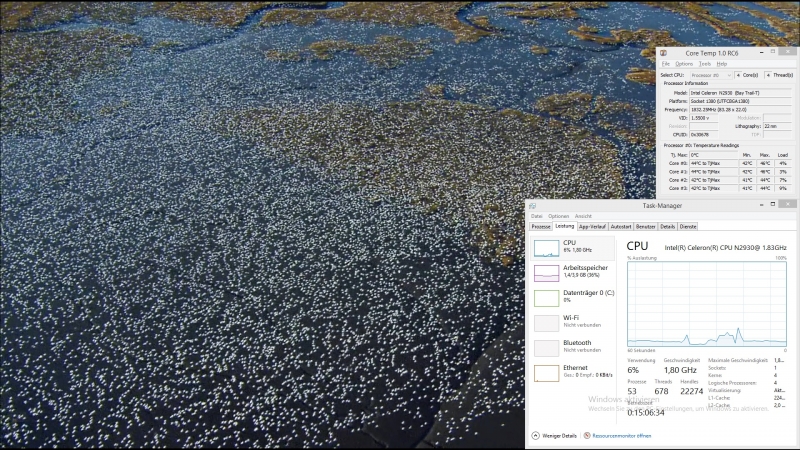Click the Frequency field in Core Temp
Viewport: 800px width, 450px height.
[740, 110]
